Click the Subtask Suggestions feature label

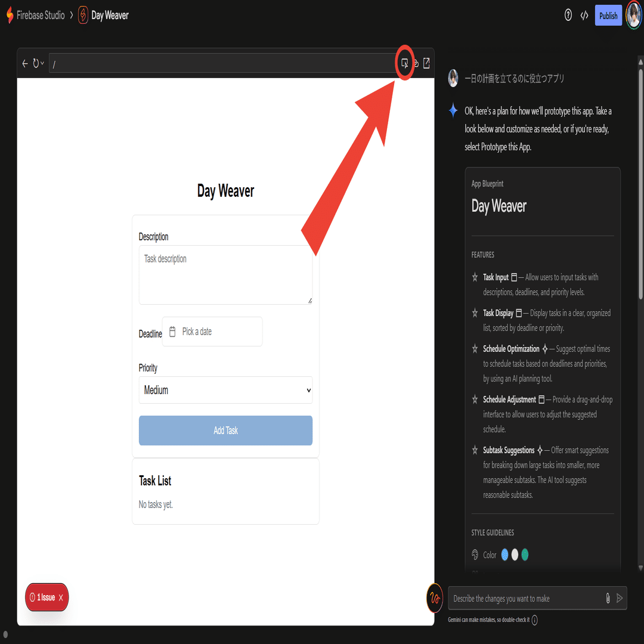click(x=509, y=450)
